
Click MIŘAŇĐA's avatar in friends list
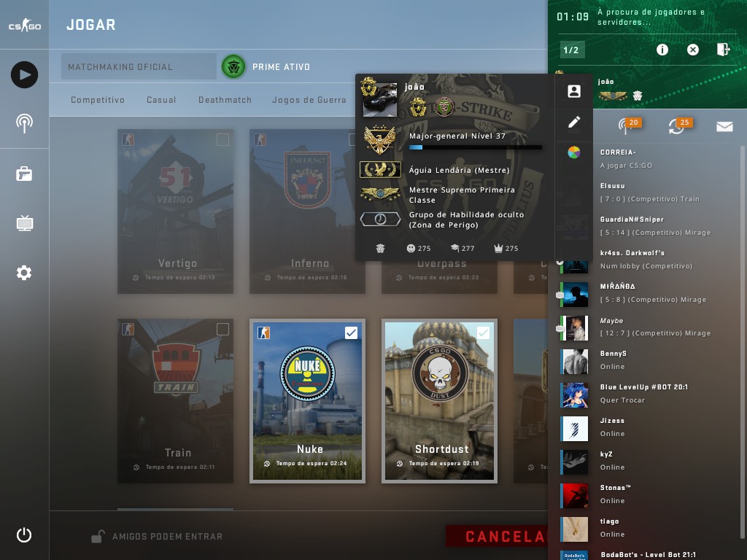(574, 295)
